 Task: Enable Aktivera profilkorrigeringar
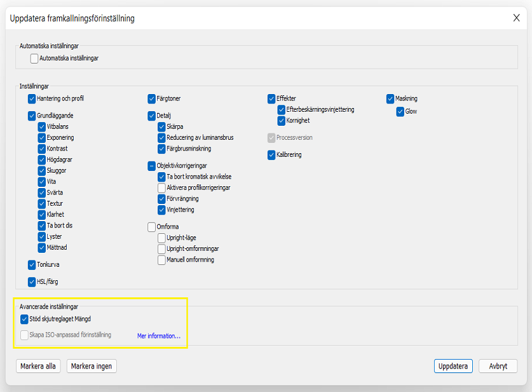(x=162, y=188)
